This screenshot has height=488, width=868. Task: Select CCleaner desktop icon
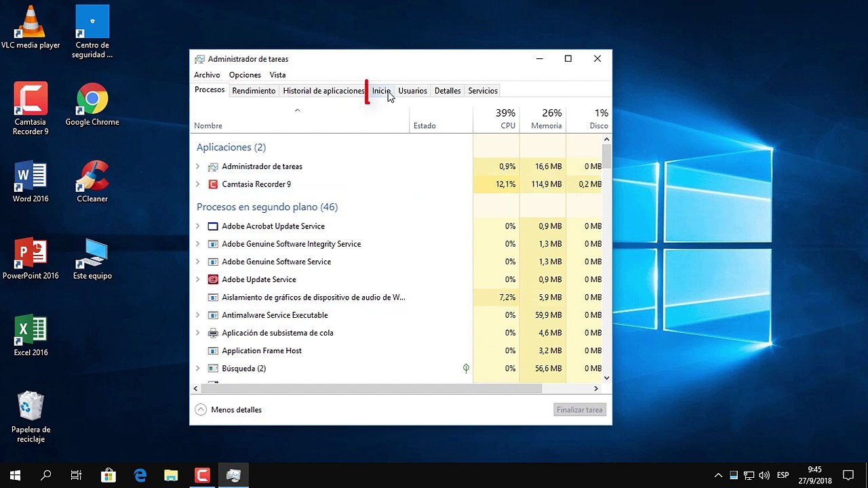tap(92, 181)
